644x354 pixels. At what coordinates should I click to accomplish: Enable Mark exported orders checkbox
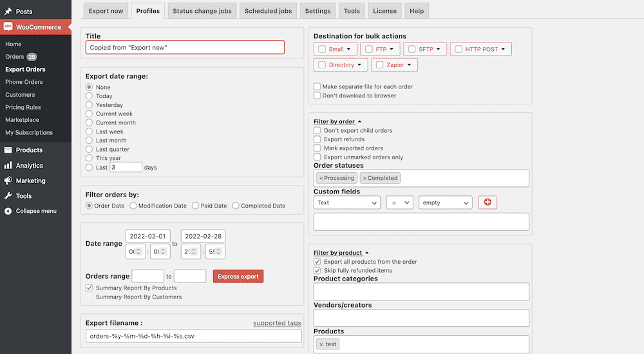pyautogui.click(x=317, y=148)
